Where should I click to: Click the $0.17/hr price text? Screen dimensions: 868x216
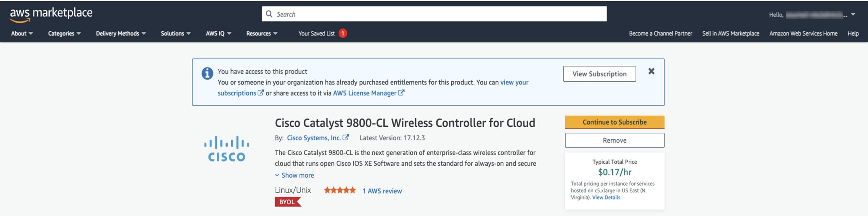615,172
